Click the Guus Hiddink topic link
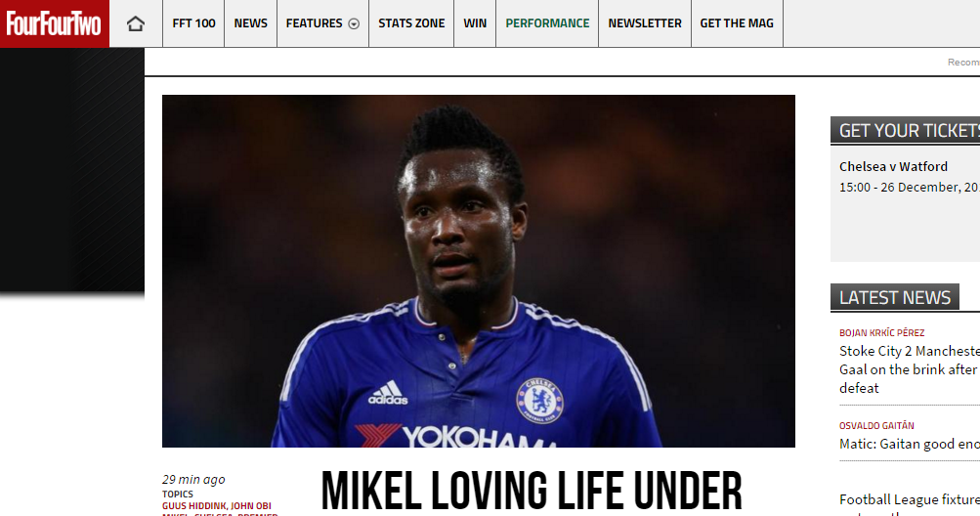 point(193,505)
